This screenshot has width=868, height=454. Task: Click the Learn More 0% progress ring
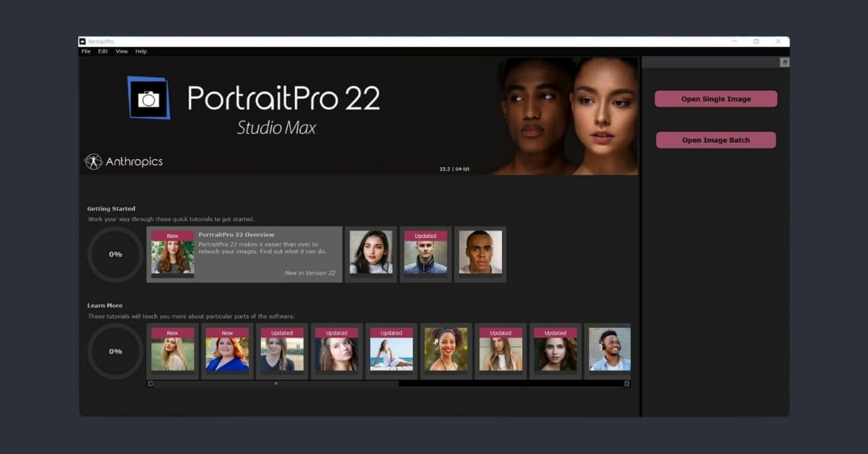pos(116,351)
